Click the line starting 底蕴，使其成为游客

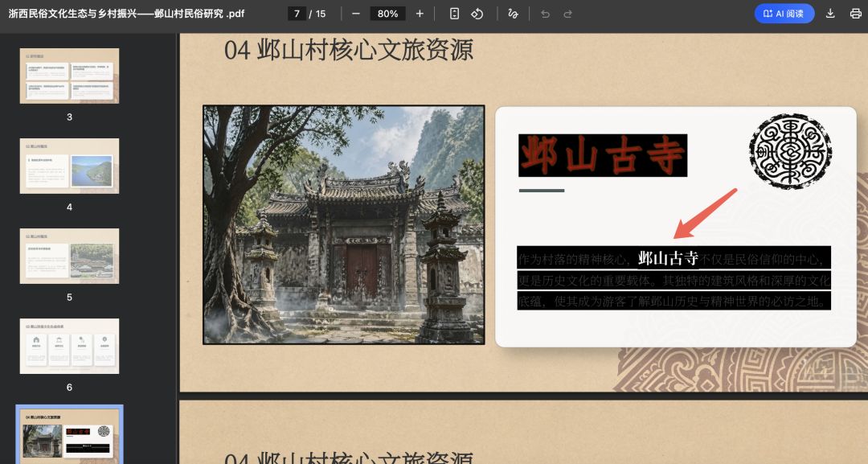674,302
